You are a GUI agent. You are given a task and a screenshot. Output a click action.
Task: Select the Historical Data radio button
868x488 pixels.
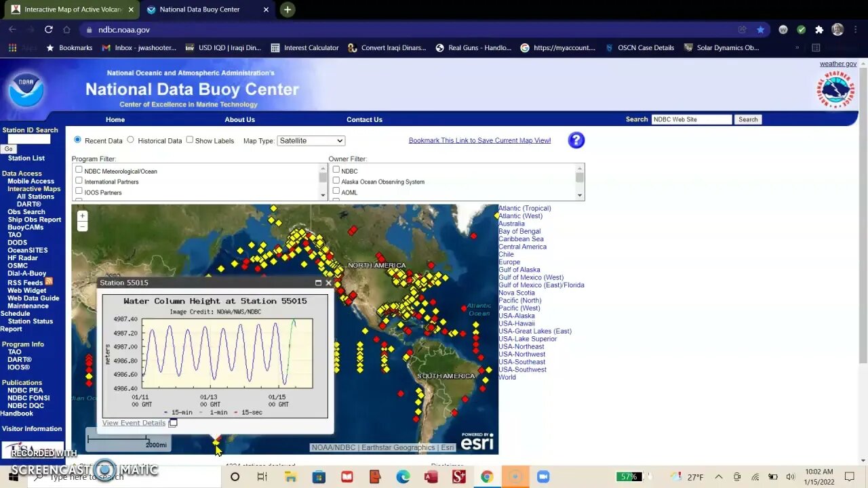pyautogui.click(x=130, y=140)
